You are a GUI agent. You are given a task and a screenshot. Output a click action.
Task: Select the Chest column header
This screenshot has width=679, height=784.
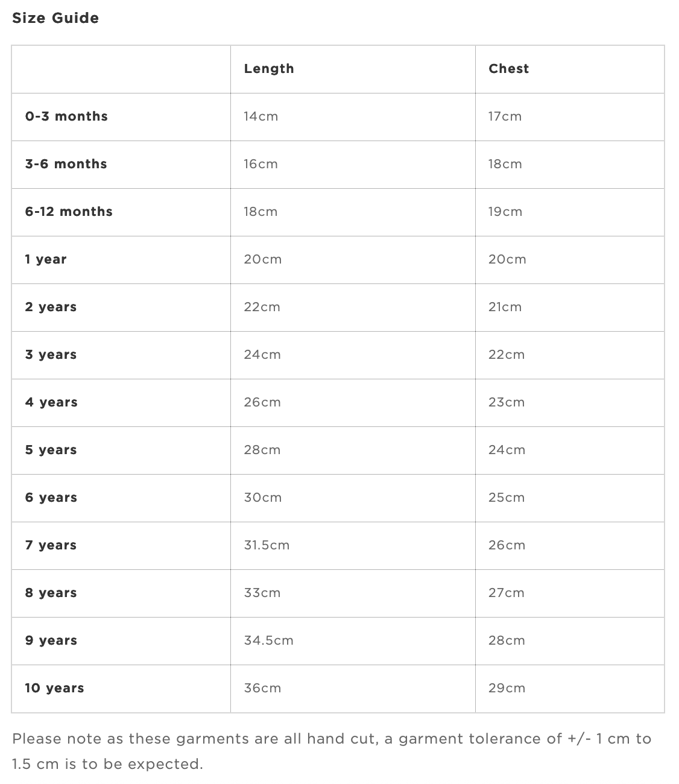tap(508, 69)
